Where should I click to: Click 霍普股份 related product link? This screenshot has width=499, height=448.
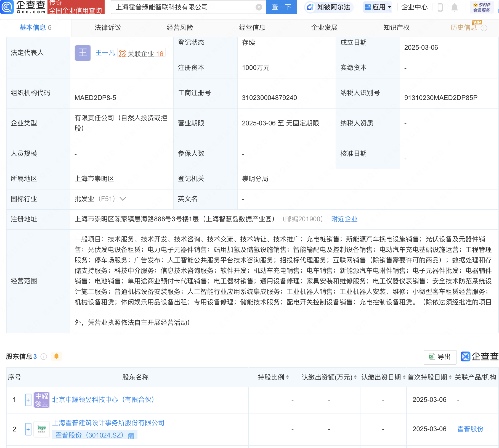470,429
